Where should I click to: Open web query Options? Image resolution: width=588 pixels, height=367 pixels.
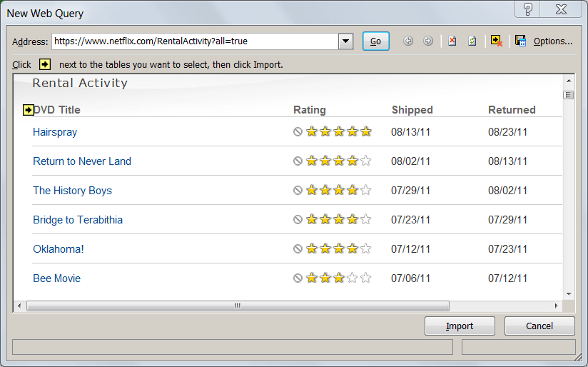553,41
